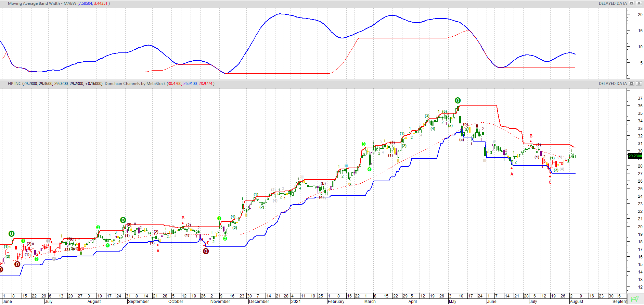Maximize the HP INC price pane
This screenshot has width=644, height=305.
click(x=632, y=84)
